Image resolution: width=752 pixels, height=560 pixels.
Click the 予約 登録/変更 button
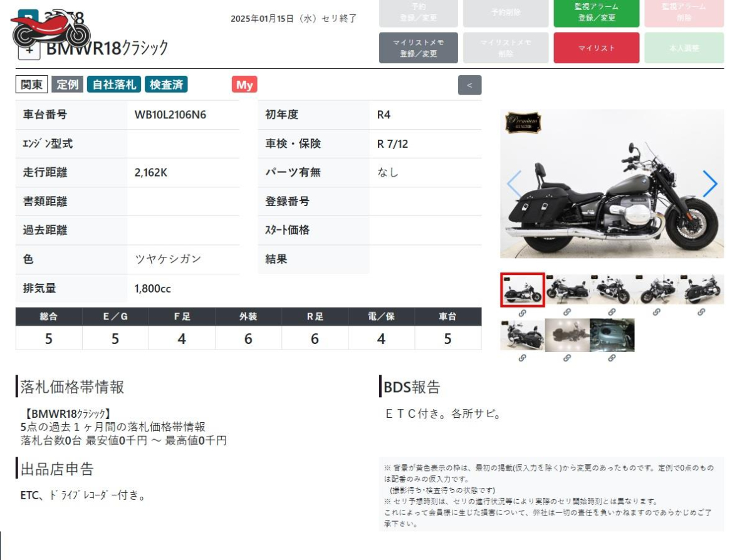pyautogui.click(x=419, y=13)
